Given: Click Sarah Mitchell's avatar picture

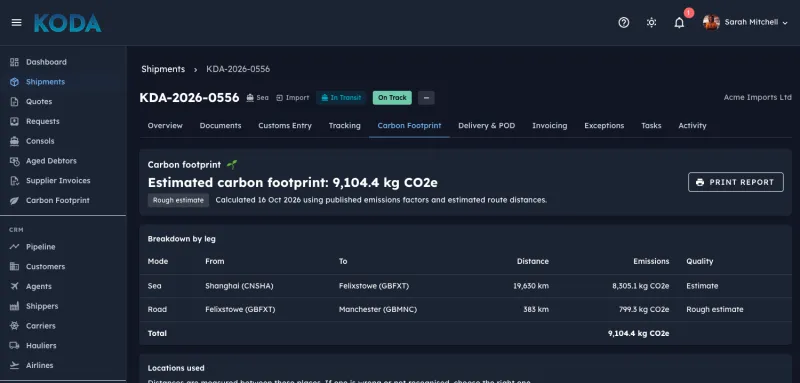Looking at the screenshot, I should [x=711, y=22].
